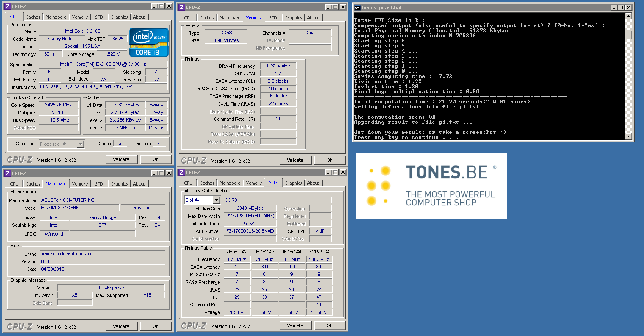Click Max Bandwidth PC3-12800H (800 MHz) field

(x=250, y=216)
